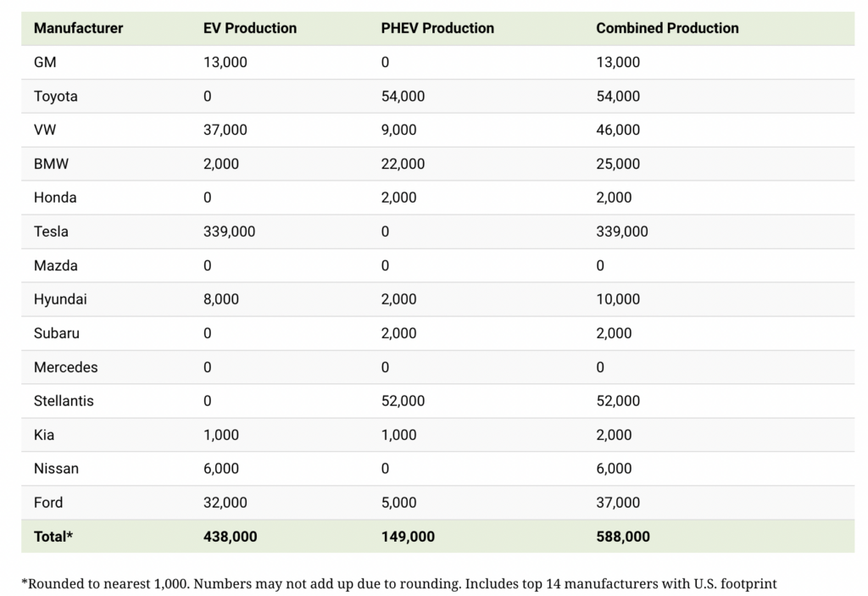Select the Hyundai manufacturer cell
The image size is (868, 596).
click(60, 299)
